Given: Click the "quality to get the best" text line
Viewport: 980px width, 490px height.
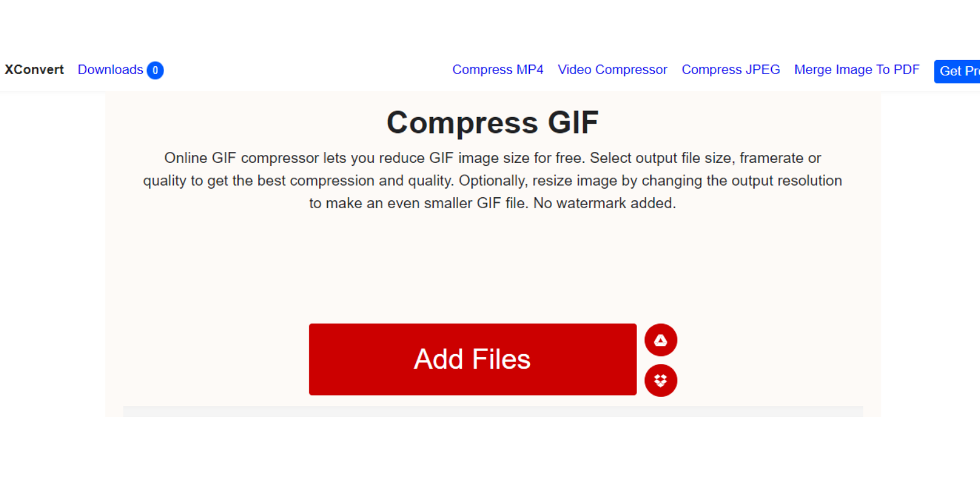Looking at the screenshot, I should [492, 181].
